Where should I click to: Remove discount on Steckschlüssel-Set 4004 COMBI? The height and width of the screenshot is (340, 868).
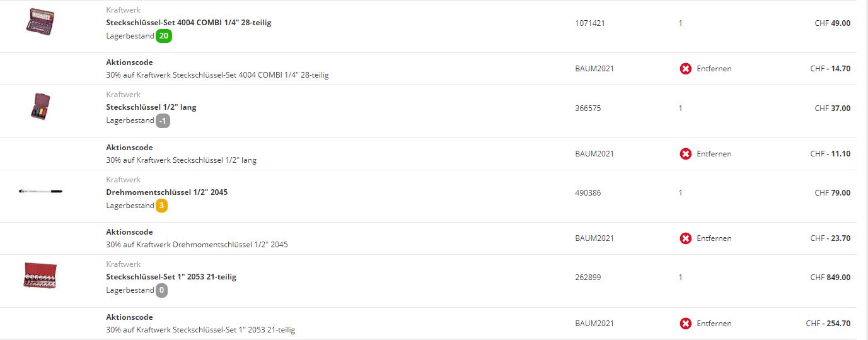[x=685, y=69]
